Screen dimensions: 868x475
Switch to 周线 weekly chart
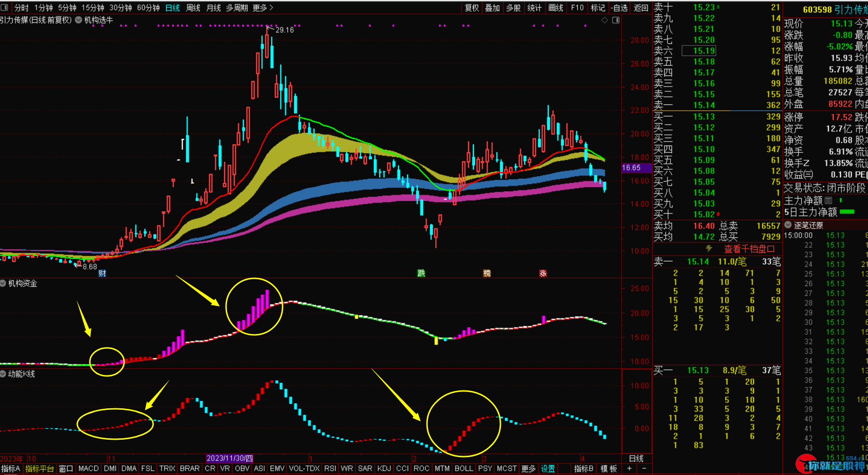point(193,7)
